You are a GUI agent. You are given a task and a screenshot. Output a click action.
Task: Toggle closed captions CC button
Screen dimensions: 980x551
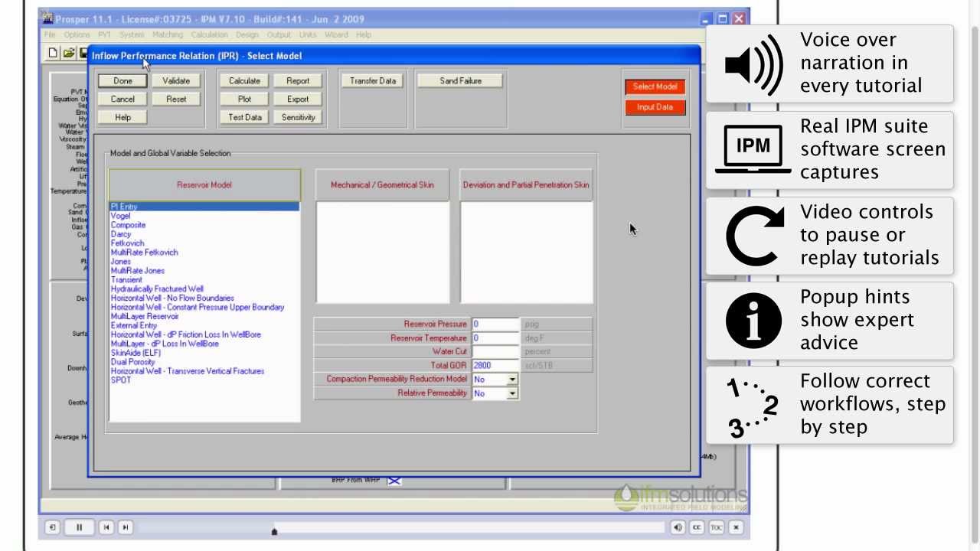click(697, 527)
